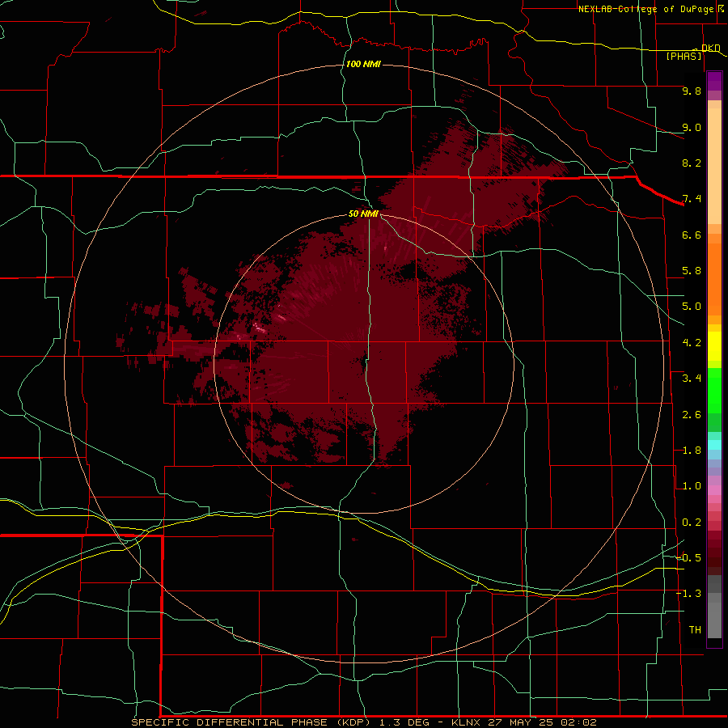728x728 pixels.
Task: Click the 9.8 color scale value
Action: [x=692, y=91]
